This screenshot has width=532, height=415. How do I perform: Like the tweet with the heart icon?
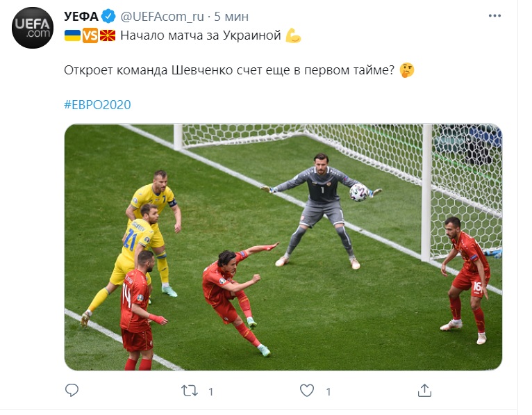(307, 391)
